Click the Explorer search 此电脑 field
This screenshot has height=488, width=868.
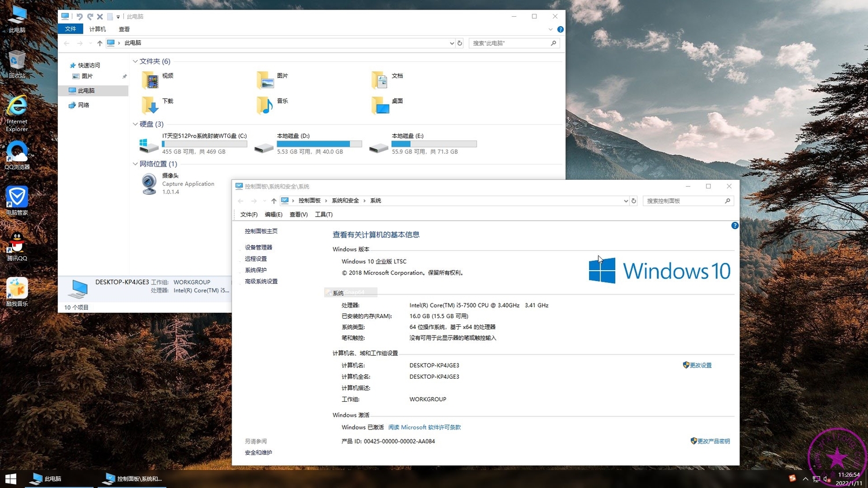(x=514, y=43)
